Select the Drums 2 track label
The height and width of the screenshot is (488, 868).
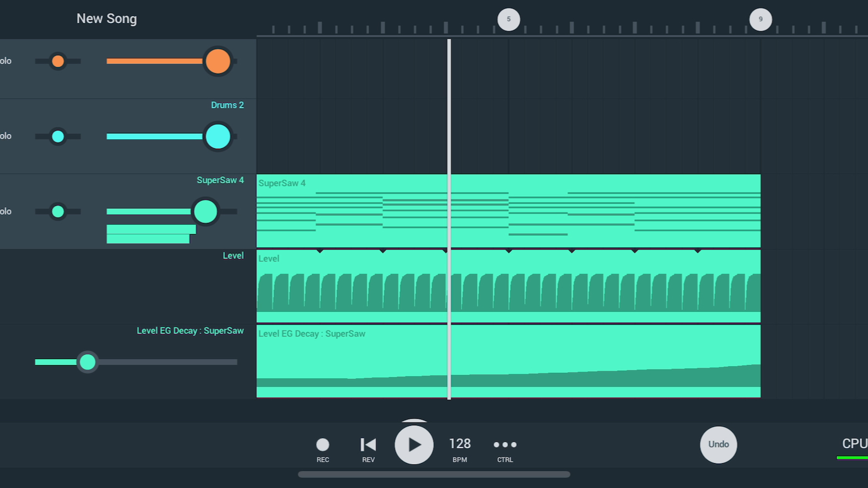click(x=227, y=105)
